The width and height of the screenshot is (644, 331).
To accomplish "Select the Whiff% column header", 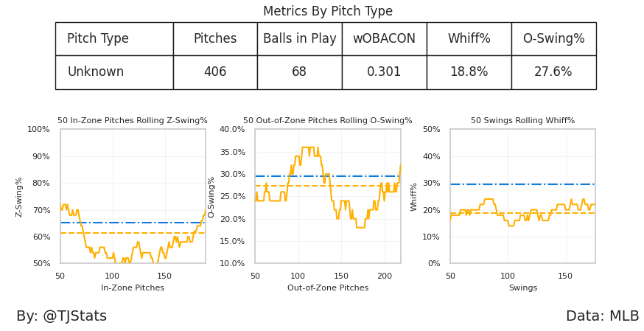I will click(x=469, y=39).
